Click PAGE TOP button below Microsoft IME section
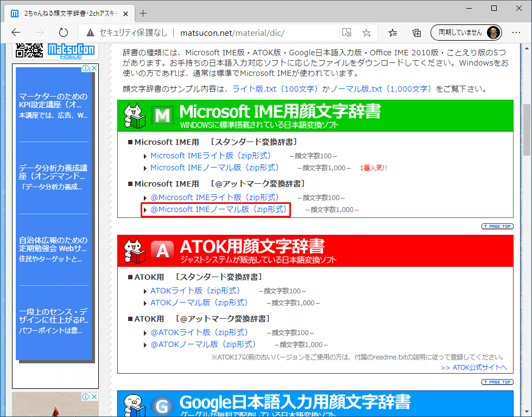 (497, 226)
